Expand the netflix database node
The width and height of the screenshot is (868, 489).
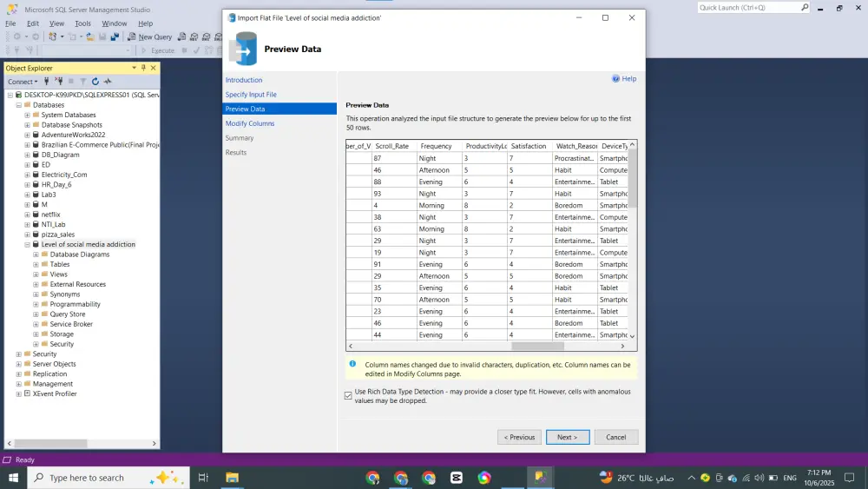tap(27, 215)
